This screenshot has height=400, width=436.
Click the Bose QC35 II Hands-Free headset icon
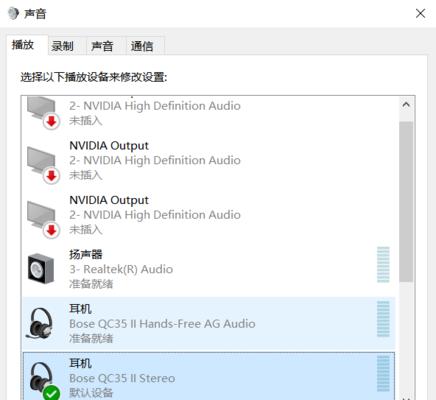[40, 323]
